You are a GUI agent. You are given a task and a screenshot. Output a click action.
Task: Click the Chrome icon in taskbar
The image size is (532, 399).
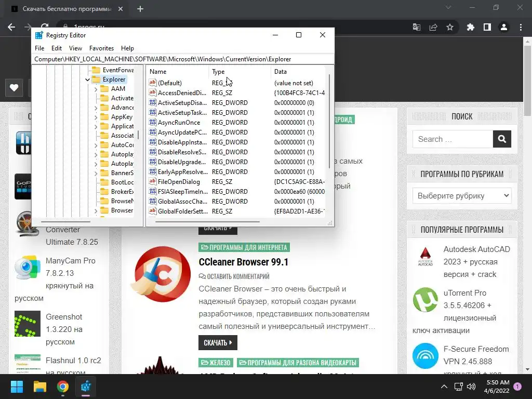[63, 387]
